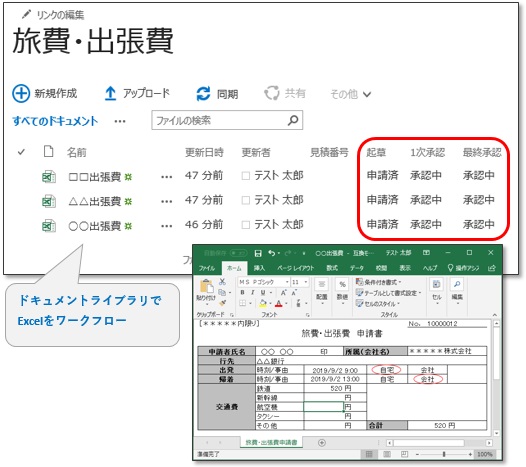Click the page layout view icon in status bar

(x=386, y=454)
